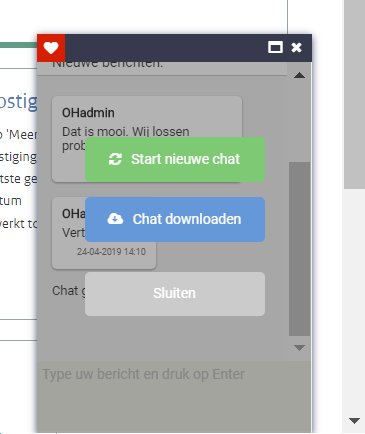Click the red heart logo icon
365x434 pixels.
[x=51, y=48]
